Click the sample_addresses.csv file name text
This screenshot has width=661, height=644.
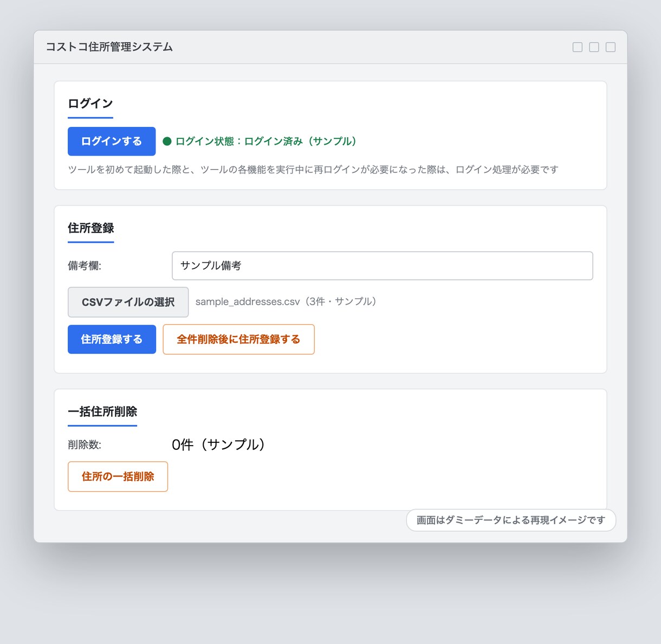286,301
